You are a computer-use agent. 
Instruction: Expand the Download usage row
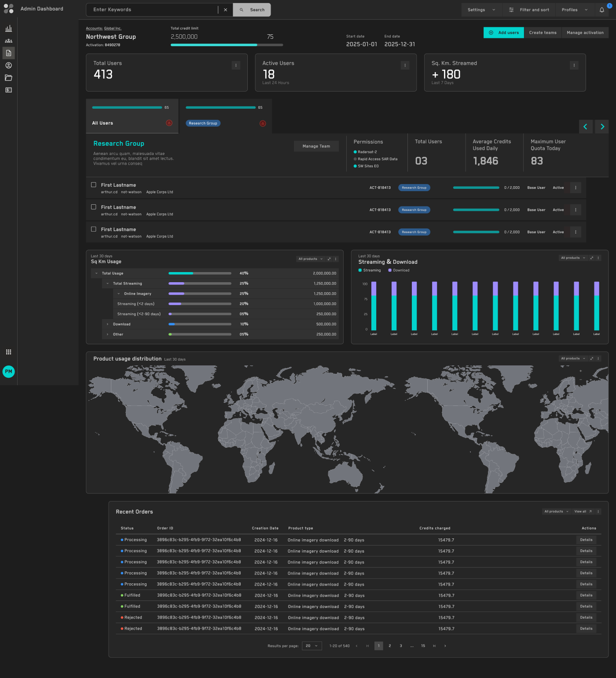tap(107, 324)
